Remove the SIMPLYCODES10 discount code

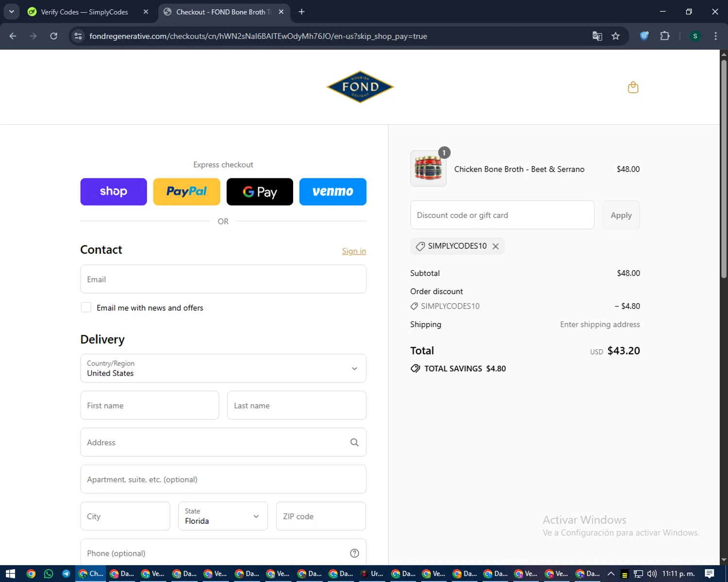(x=496, y=246)
